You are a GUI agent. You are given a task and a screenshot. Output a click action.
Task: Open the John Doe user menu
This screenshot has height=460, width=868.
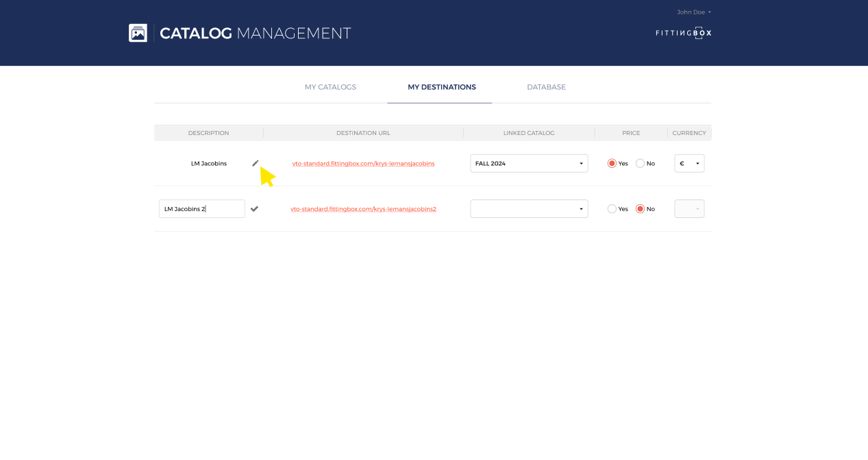click(694, 12)
